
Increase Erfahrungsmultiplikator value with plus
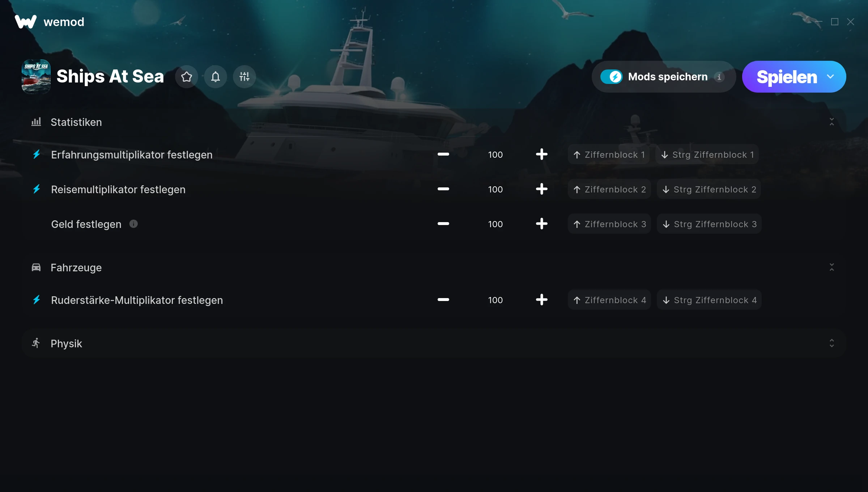(541, 154)
